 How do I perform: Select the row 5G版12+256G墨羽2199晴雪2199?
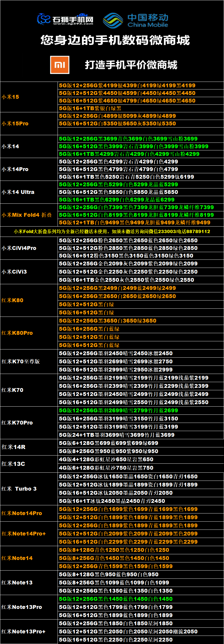(x=141, y=378)
